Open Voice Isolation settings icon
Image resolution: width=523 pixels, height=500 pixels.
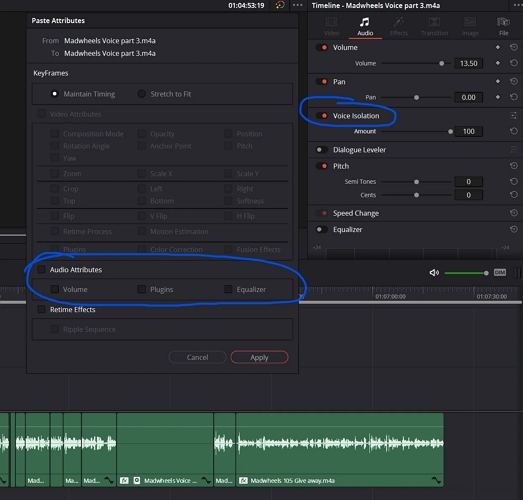[514, 115]
